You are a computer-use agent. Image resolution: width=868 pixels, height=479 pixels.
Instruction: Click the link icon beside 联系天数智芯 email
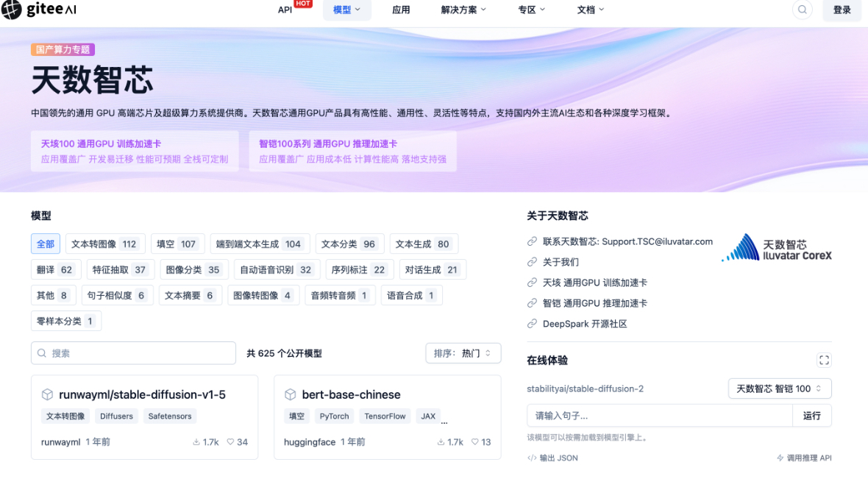point(532,241)
